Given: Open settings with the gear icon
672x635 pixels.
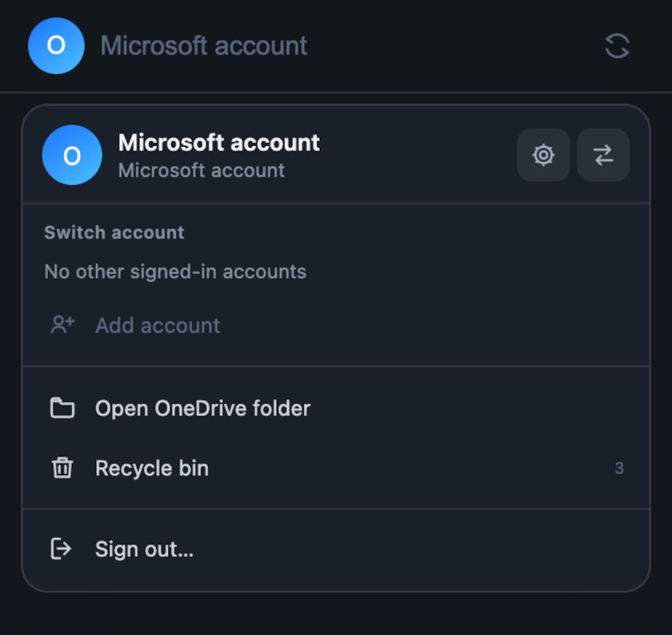Looking at the screenshot, I should pos(543,155).
